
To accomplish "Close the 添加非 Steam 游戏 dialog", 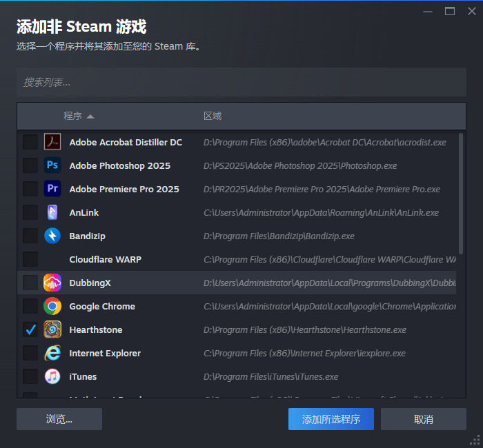I will [471, 12].
